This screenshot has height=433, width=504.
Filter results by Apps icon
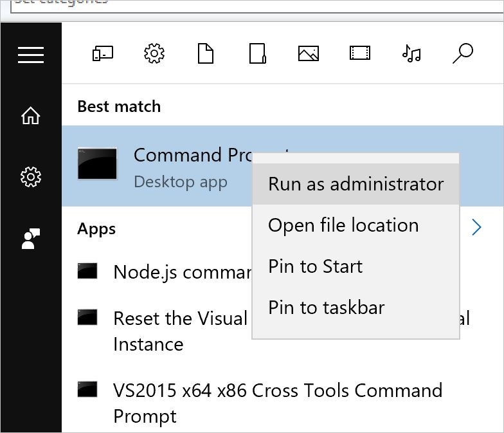103,53
